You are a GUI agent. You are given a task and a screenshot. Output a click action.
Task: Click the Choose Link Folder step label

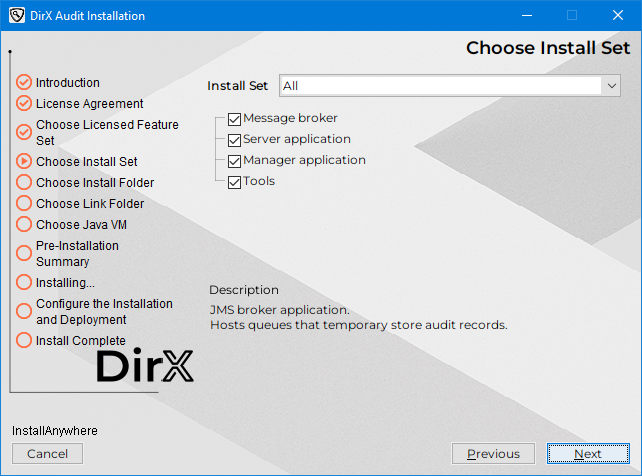tap(90, 203)
